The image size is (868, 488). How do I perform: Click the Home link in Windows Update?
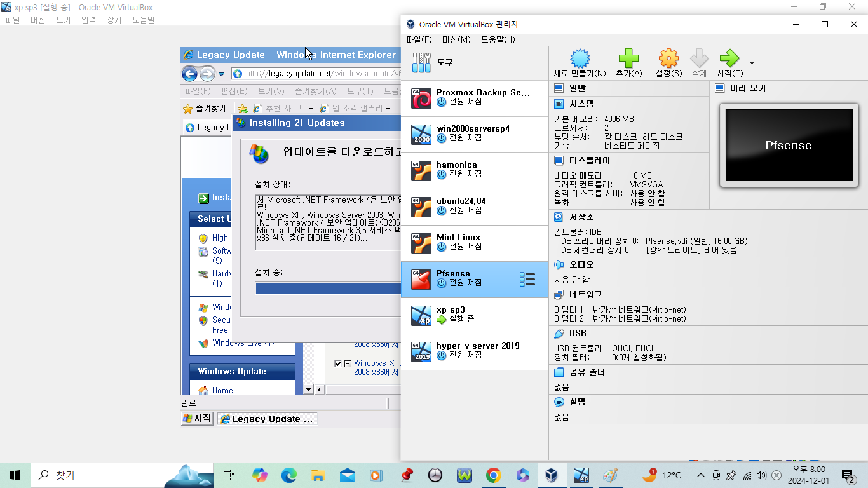point(222,391)
